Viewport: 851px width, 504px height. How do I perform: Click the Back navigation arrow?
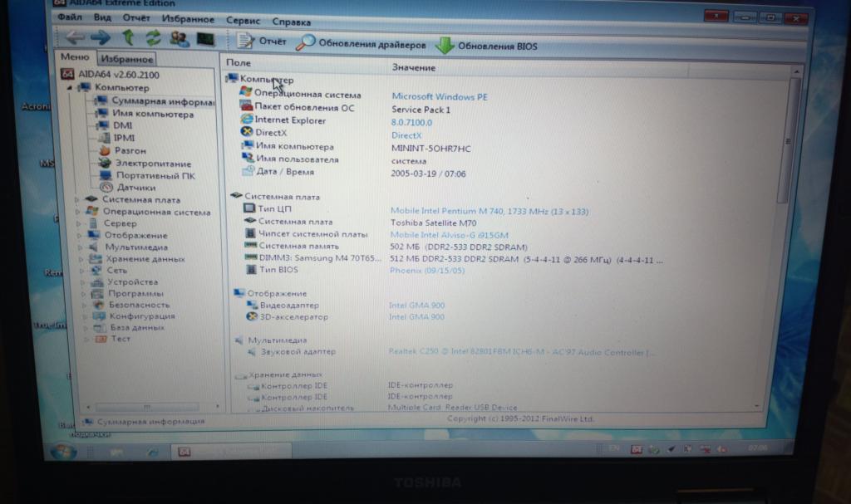[75, 37]
